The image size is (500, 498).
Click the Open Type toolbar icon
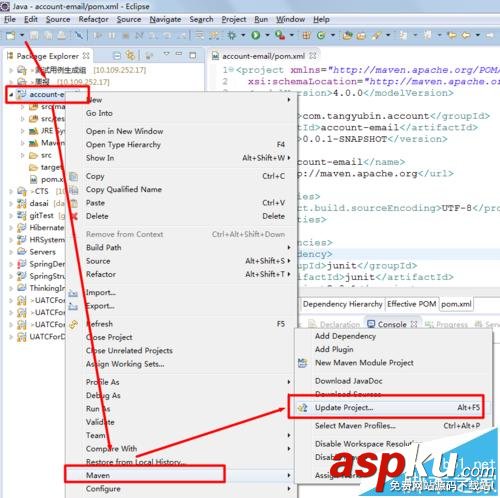[x=347, y=35]
